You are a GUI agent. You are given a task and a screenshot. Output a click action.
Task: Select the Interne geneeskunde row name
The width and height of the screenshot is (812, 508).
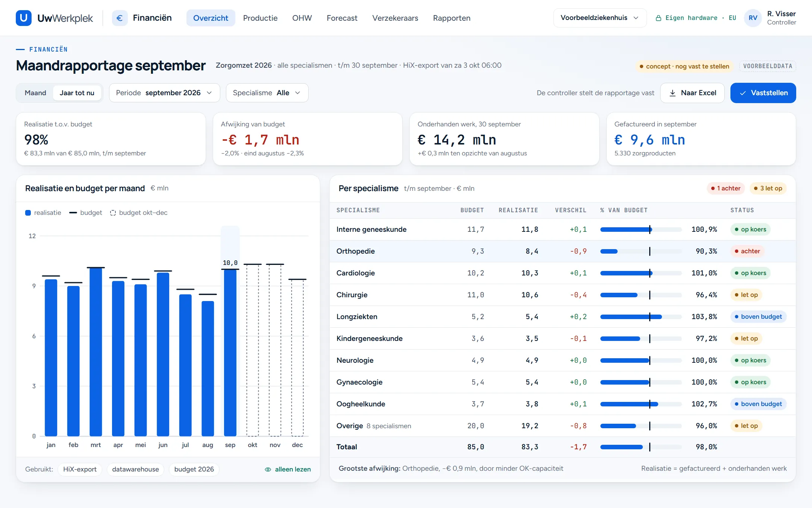371,230
